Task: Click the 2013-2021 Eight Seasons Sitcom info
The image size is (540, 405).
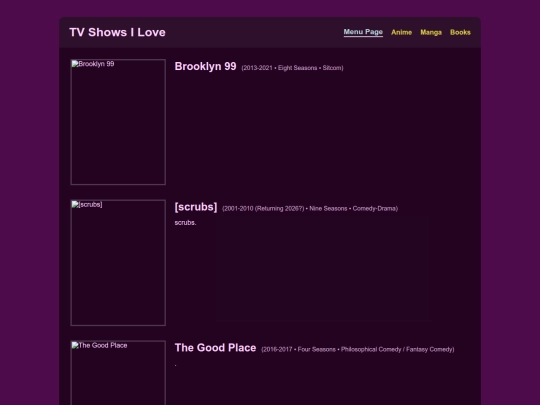Action: pyautogui.click(x=292, y=68)
